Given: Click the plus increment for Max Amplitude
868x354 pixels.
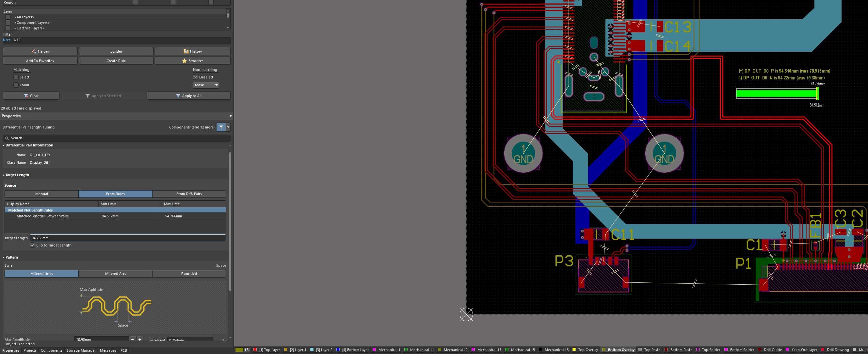Looking at the screenshot, I should coord(140,339).
